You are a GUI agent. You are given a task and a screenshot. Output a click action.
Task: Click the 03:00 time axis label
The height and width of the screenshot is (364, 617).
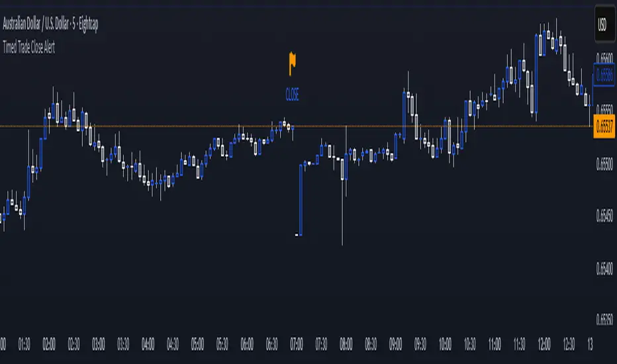tap(99, 344)
